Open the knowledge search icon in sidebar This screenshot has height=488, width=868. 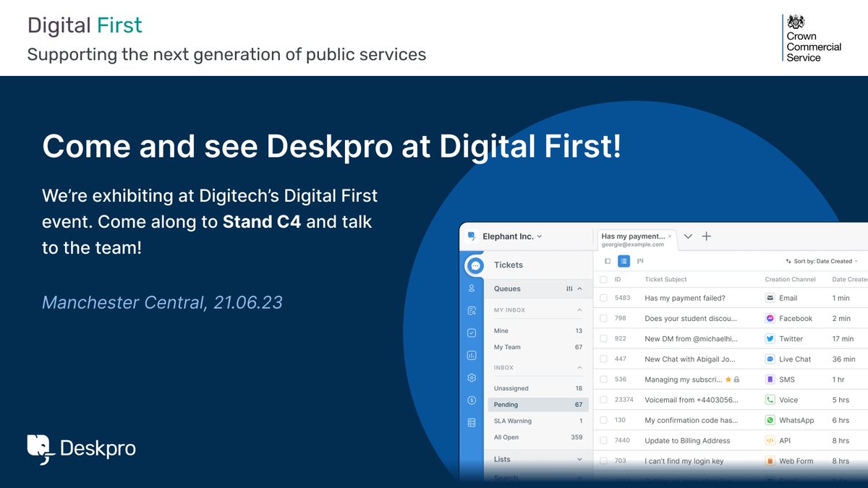point(472,310)
